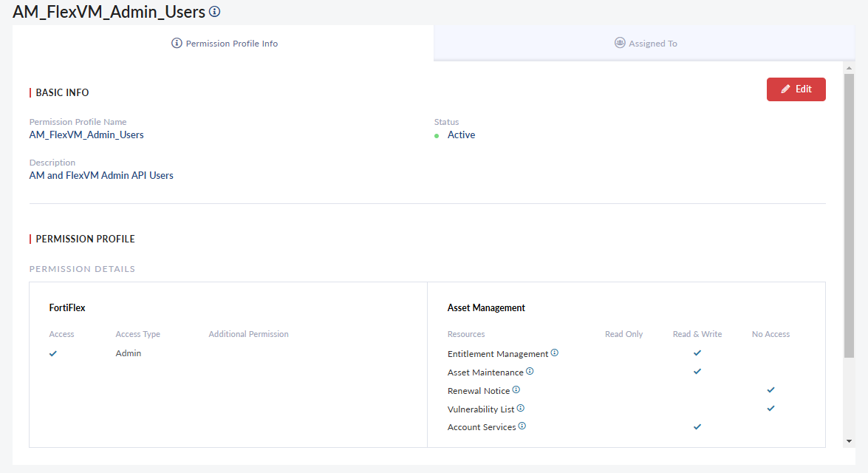Click Asset Maintenance Read & Write checkmark
The height and width of the screenshot is (473, 868).
pyautogui.click(x=697, y=372)
